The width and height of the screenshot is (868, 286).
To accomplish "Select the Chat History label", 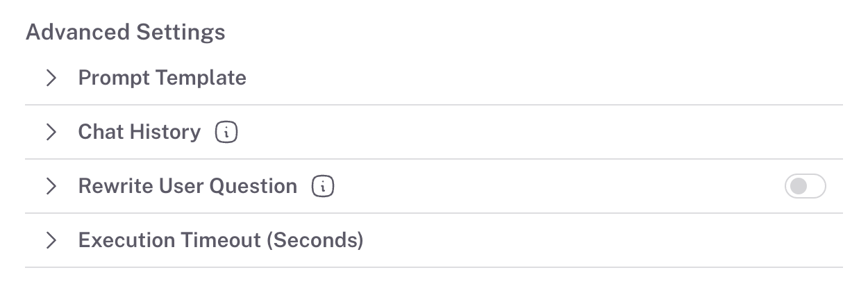I will [x=139, y=132].
